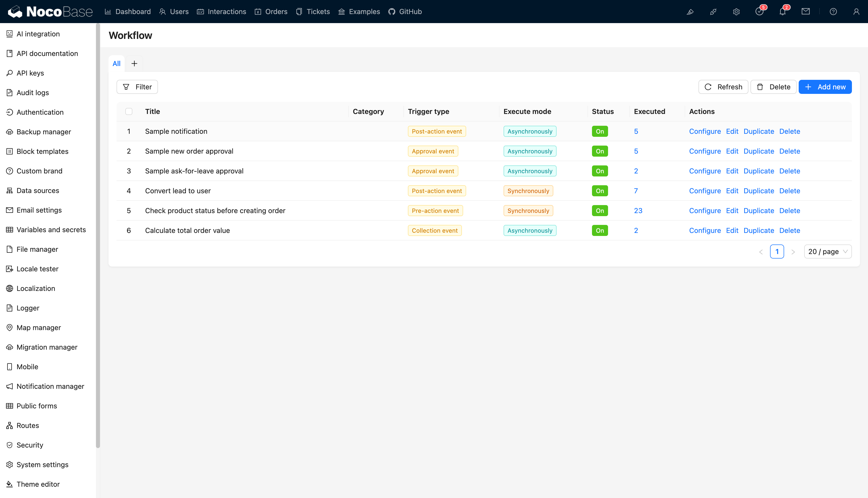
Task: Edit Sample new order approval workflow
Action: pos(732,151)
